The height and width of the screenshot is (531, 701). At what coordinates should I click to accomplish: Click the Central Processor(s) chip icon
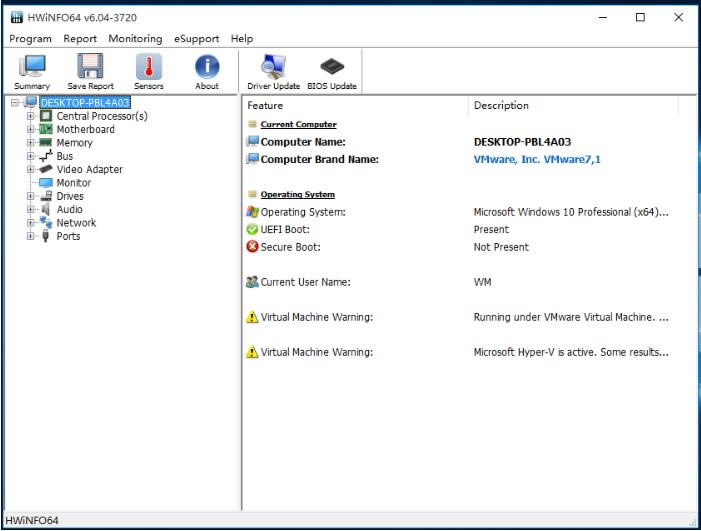click(46, 116)
